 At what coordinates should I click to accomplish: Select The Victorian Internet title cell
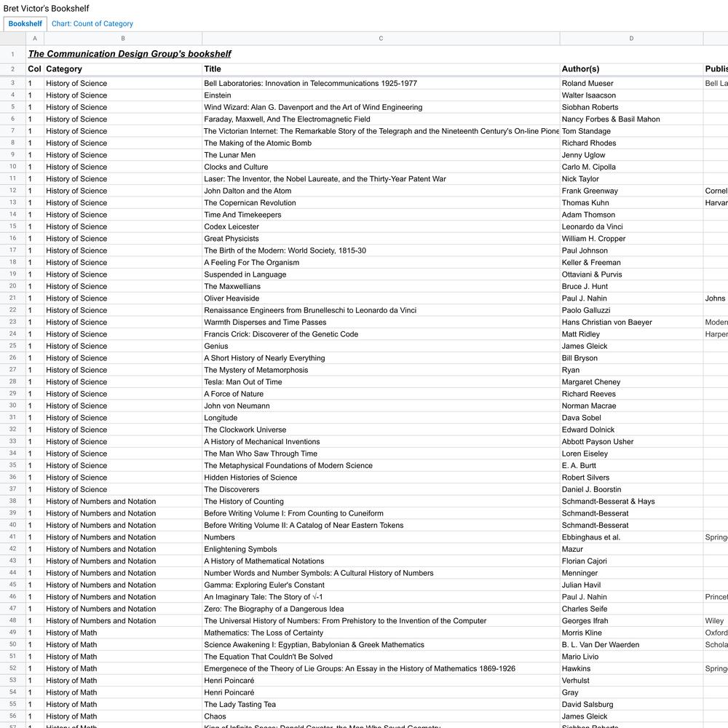[x=381, y=131]
